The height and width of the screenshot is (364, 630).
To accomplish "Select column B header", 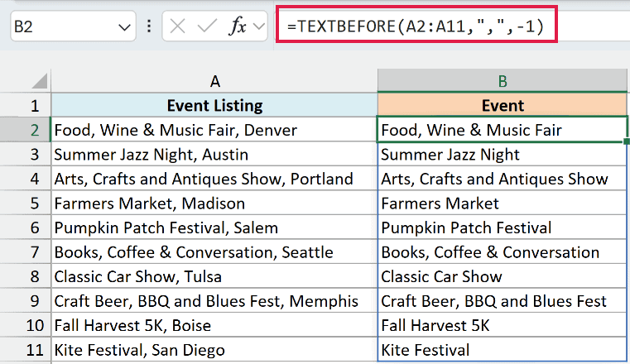I will click(x=503, y=81).
